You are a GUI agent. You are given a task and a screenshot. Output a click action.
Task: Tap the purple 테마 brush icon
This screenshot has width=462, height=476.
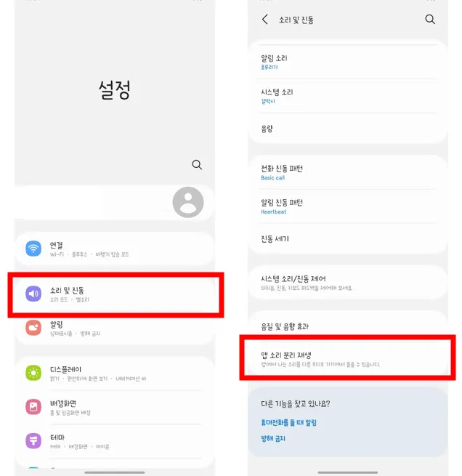tap(33, 441)
